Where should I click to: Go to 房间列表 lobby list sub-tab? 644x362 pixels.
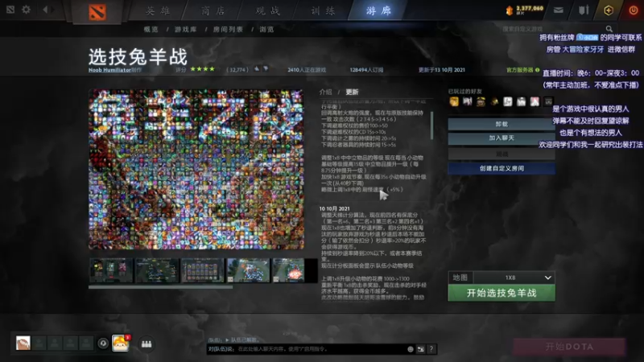click(228, 29)
